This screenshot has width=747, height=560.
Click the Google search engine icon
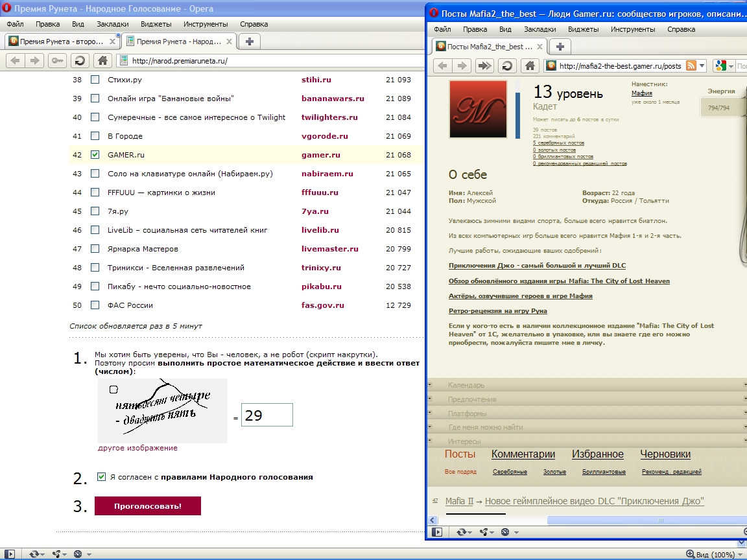click(x=721, y=65)
